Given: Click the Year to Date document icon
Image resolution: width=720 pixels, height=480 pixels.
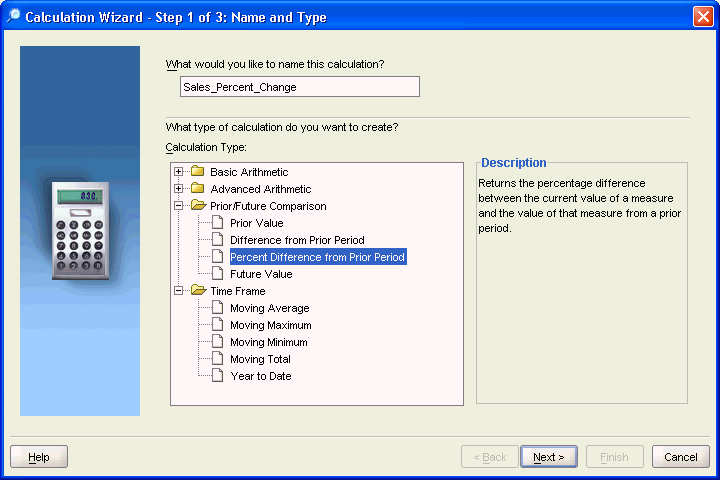Looking at the screenshot, I should coord(218,376).
